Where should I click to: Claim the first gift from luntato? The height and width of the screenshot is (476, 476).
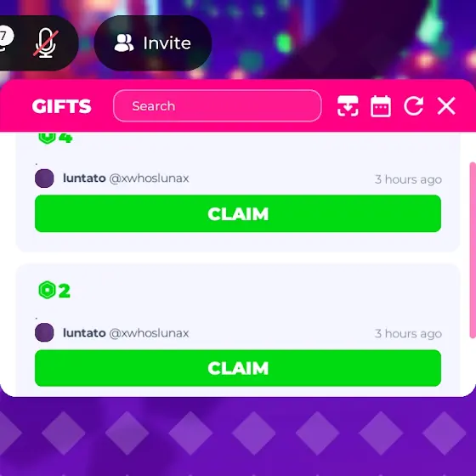pos(238,213)
